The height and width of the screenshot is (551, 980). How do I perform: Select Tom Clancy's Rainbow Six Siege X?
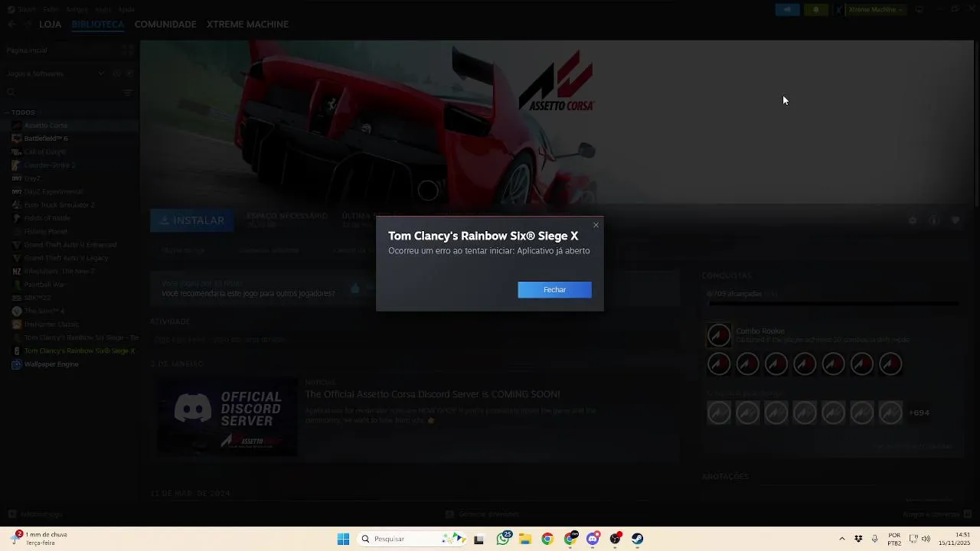pyautogui.click(x=79, y=350)
